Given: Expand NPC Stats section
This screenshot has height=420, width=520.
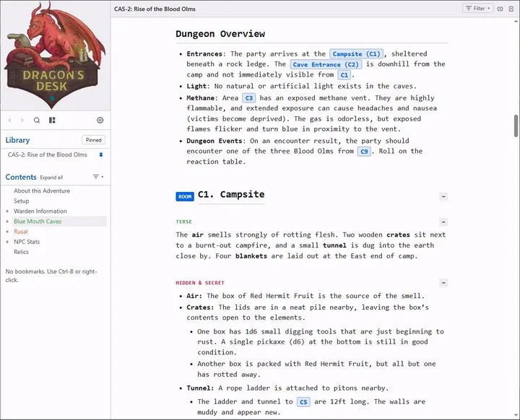Looking at the screenshot, I should click(7, 242).
